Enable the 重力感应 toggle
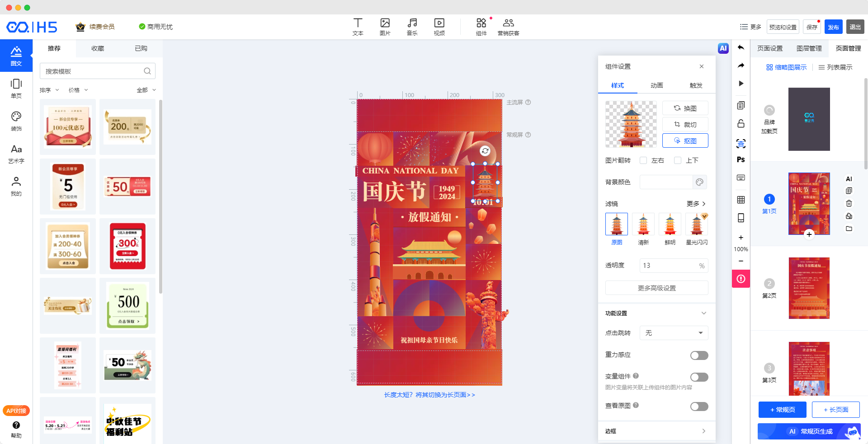Screen dimensions: 868x444 (x=699, y=355)
